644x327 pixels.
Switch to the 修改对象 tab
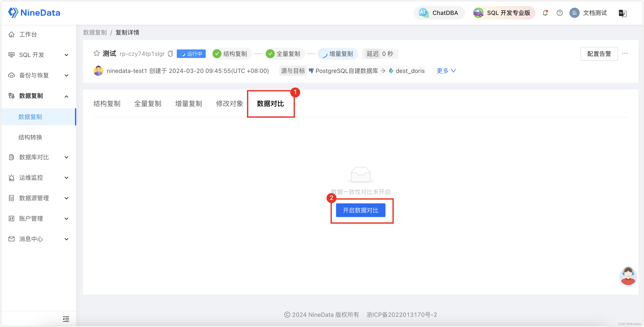pos(229,104)
